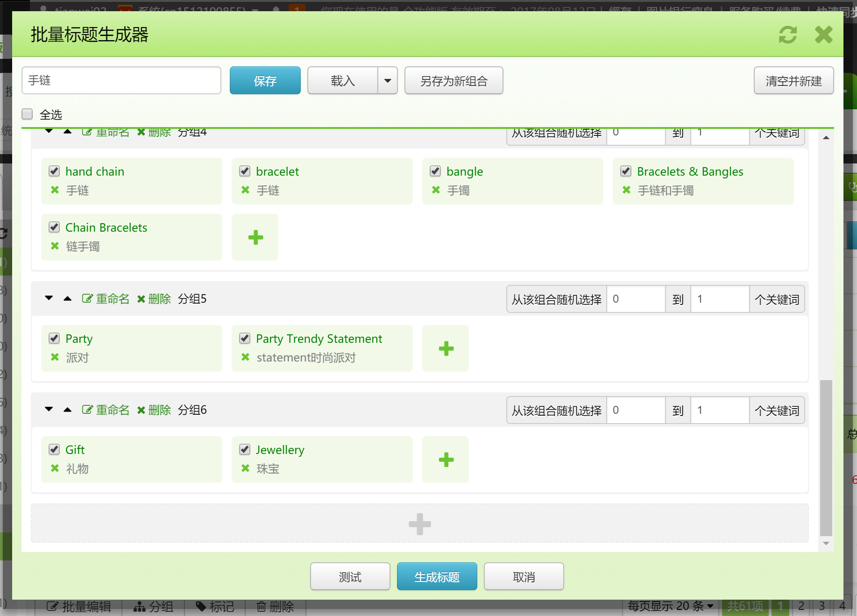This screenshot has height=616, width=857.
Task: Uncheck the Party keyword
Action: click(54, 339)
